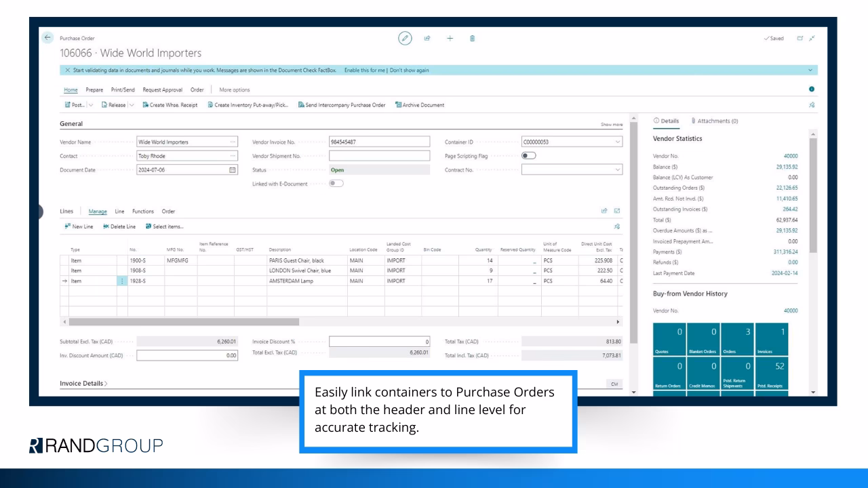Expand the Lines part to full view
This screenshot has width=868, height=488.
coord(616,212)
